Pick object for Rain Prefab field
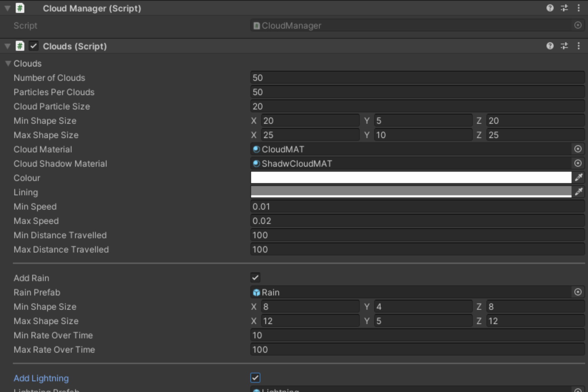Screen dimensions: 588x392 pos(578,292)
